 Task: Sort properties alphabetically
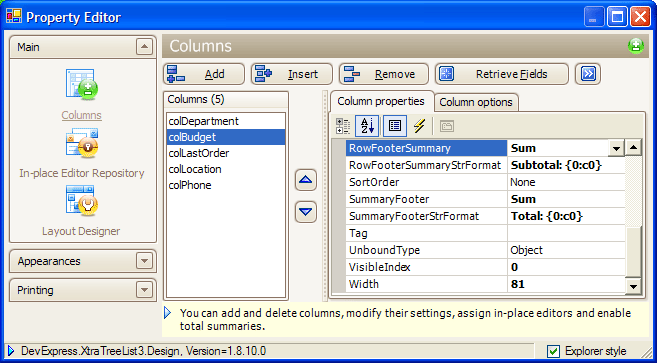[367, 126]
